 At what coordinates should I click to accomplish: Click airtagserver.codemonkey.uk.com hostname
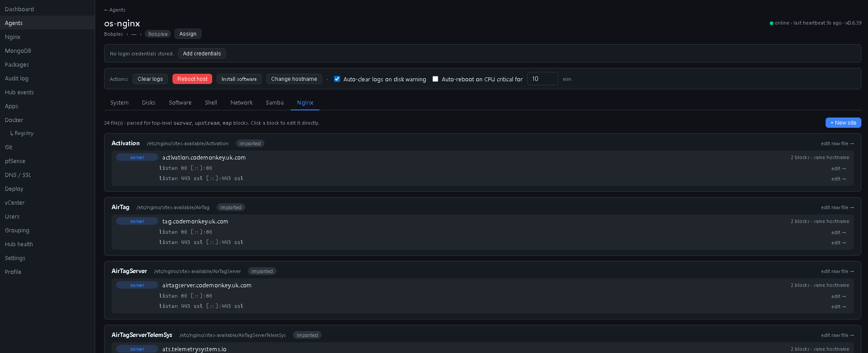click(207, 286)
